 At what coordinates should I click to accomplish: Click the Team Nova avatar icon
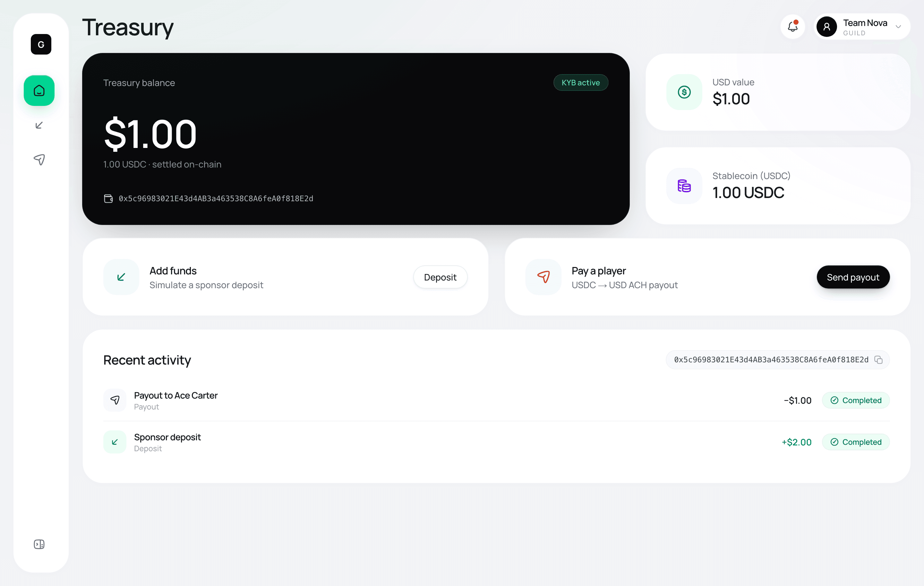pos(826,27)
